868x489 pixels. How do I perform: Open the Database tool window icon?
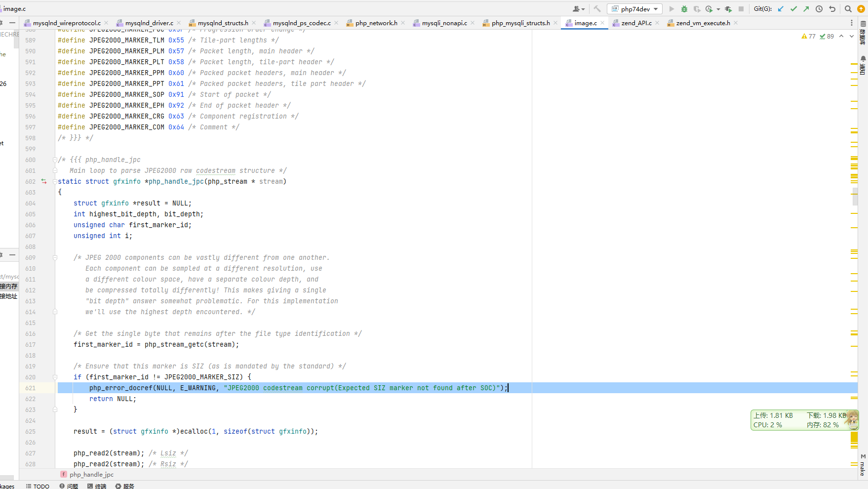click(863, 34)
